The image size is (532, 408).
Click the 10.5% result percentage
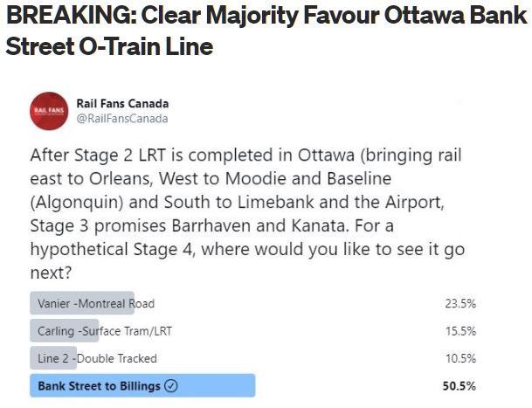tap(460, 358)
